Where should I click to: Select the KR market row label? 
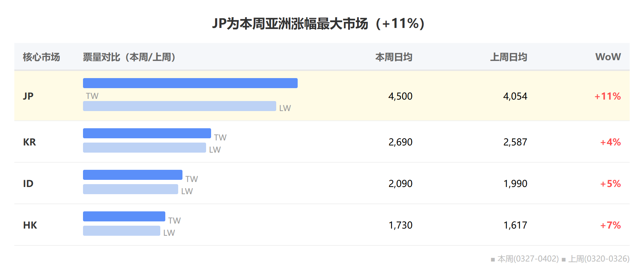click(x=29, y=142)
